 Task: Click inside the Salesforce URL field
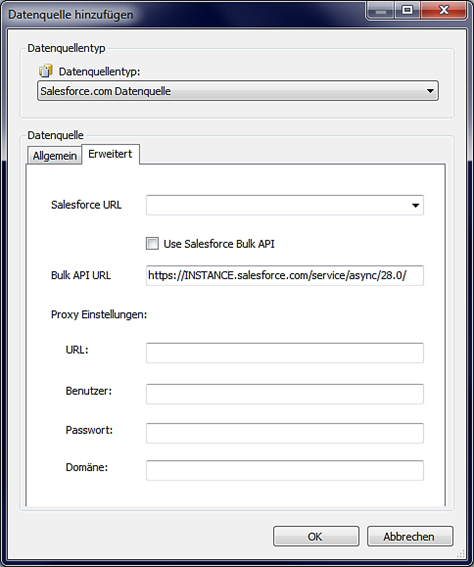pyautogui.click(x=277, y=205)
